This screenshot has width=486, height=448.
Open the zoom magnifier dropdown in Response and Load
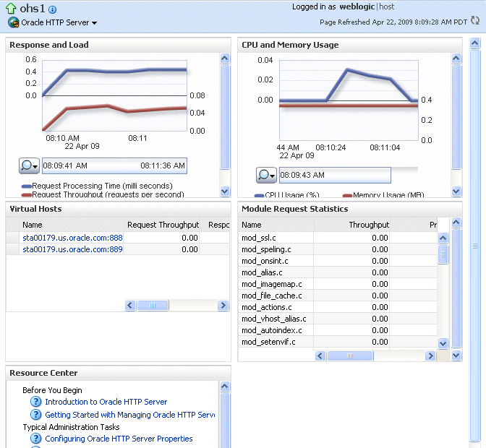coord(29,165)
